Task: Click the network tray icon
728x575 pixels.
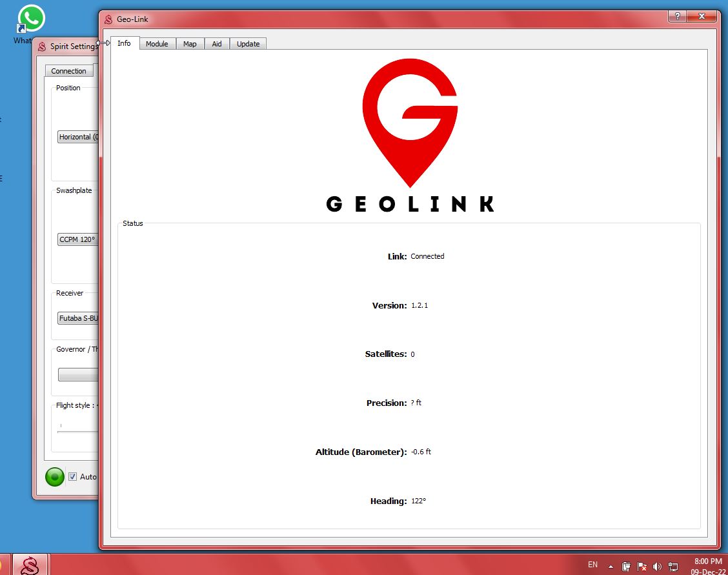Action: [673, 567]
